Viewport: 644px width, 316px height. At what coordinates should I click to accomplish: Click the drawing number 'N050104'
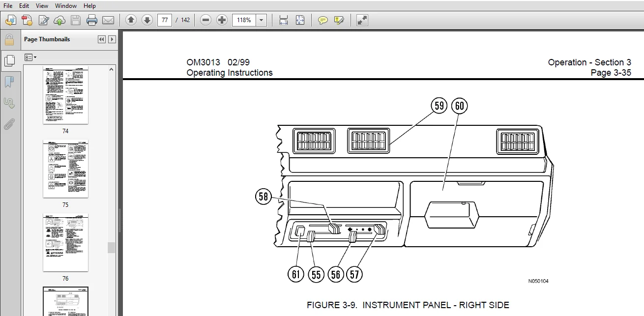(x=538, y=282)
